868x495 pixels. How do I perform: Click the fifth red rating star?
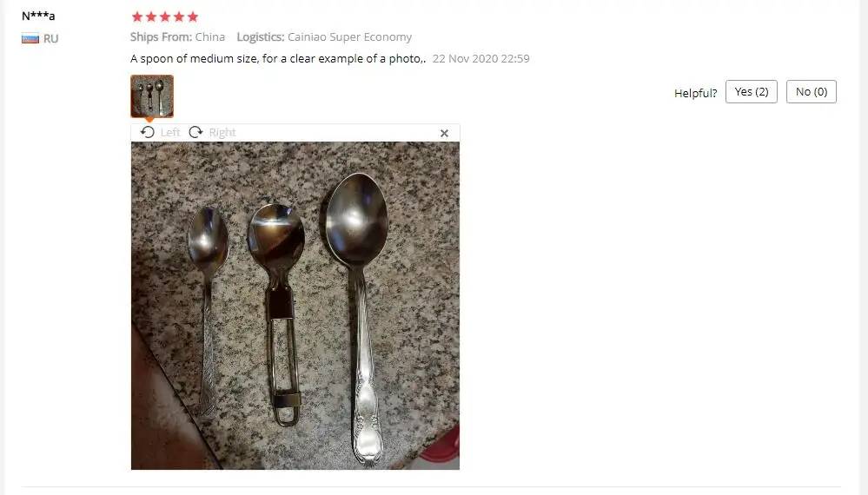(193, 16)
